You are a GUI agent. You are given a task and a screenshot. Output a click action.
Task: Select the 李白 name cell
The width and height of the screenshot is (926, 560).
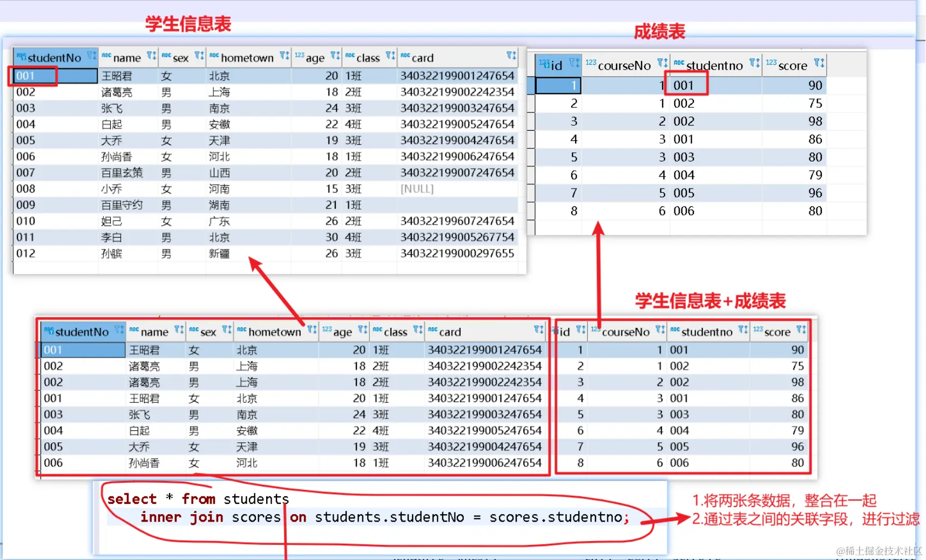112,238
